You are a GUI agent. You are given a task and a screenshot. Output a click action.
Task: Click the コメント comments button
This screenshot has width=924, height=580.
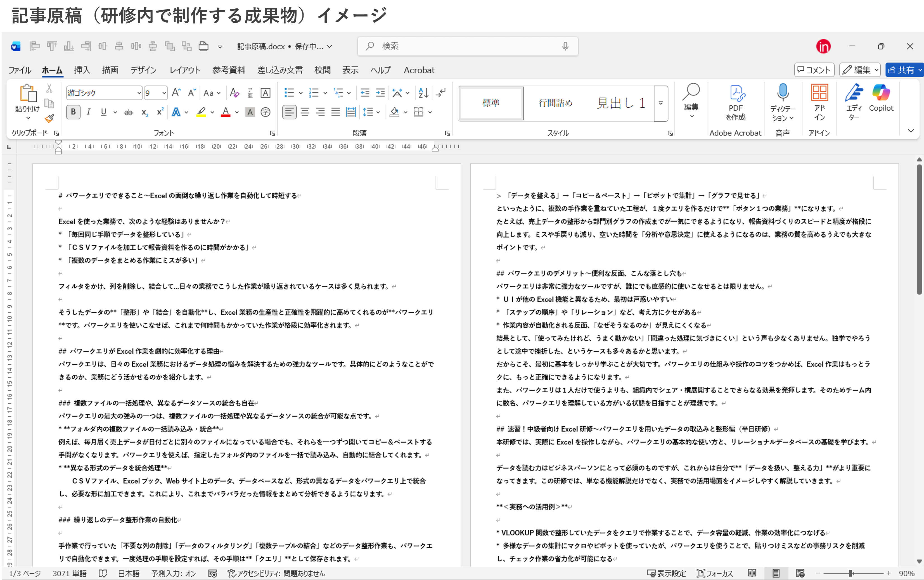(814, 70)
